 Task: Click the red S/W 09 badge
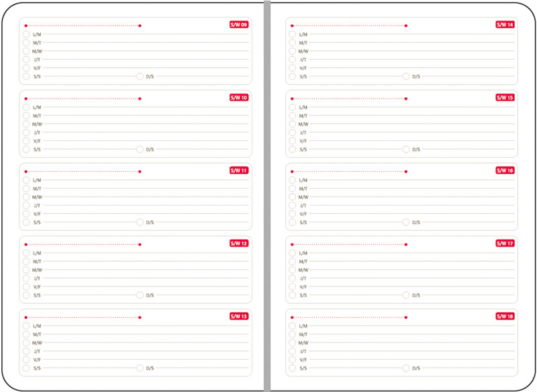239,25
